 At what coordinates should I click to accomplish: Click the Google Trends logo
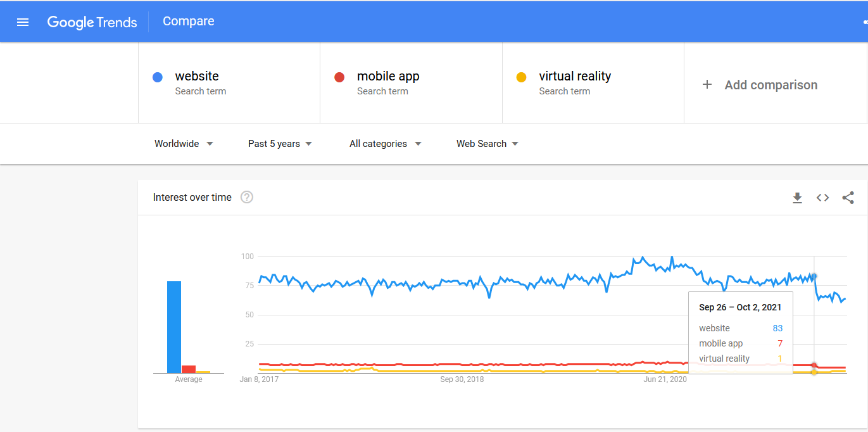tap(92, 22)
